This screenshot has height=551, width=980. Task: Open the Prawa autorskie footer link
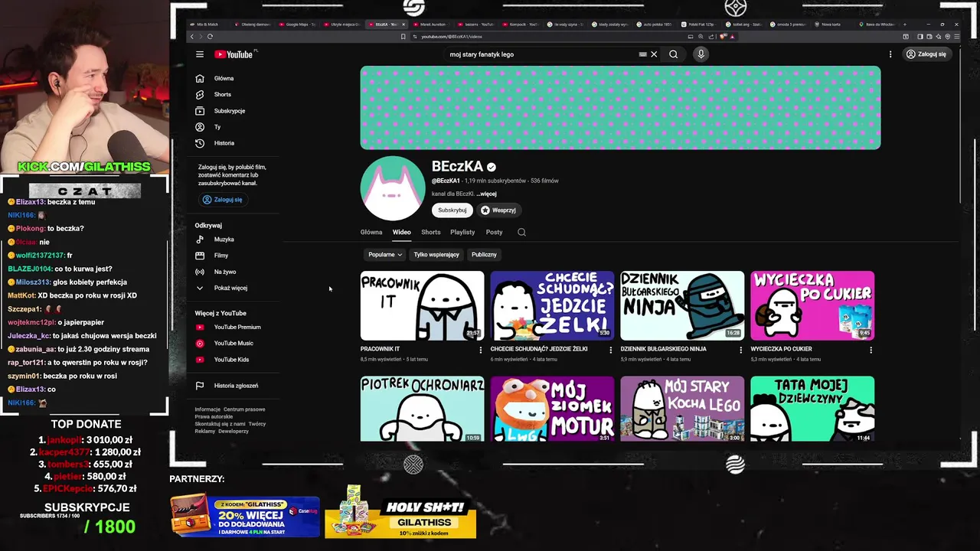(214, 417)
